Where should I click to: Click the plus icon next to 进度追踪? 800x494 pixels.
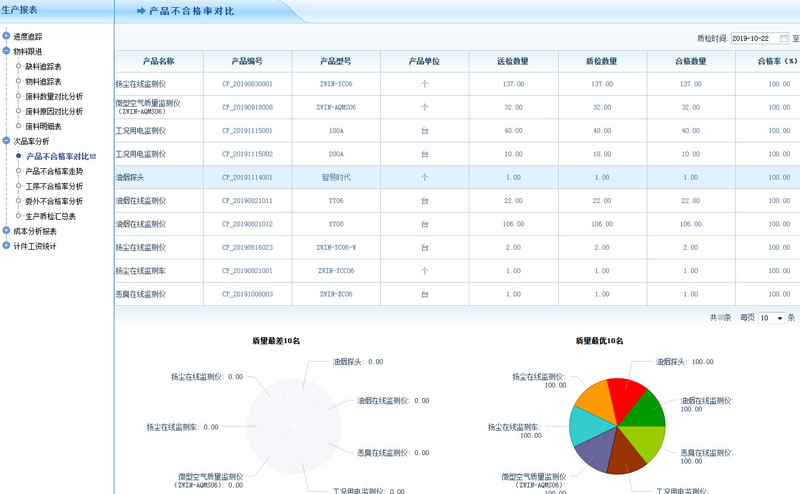tap(6, 37)
